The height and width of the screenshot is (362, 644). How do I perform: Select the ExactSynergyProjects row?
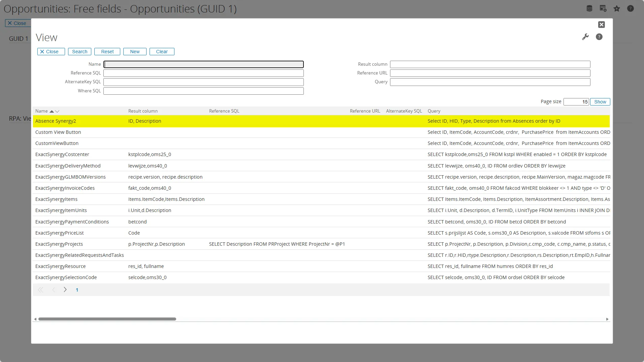pyautogui.click(x=59, y=244)
